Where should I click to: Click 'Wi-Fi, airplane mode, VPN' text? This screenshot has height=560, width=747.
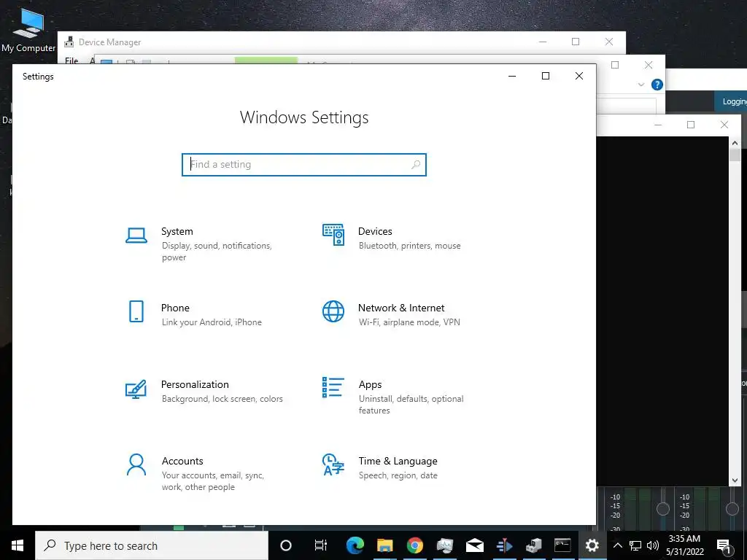click(409, 322)
